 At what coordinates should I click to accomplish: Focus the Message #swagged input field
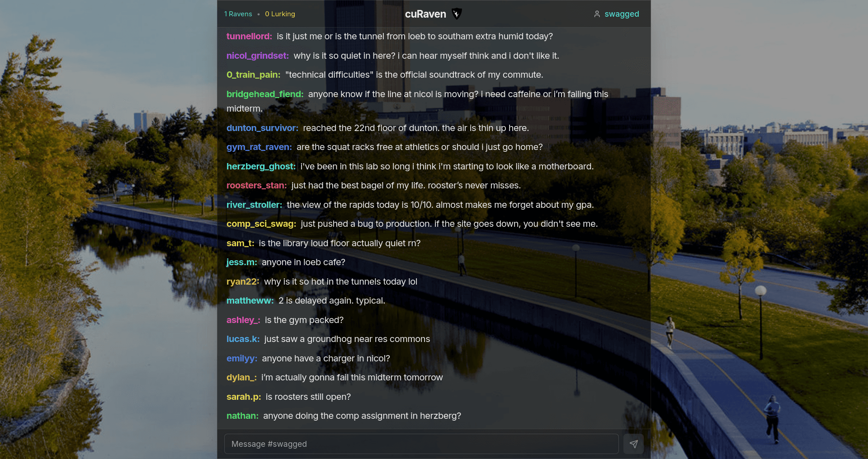click(421, 444)
